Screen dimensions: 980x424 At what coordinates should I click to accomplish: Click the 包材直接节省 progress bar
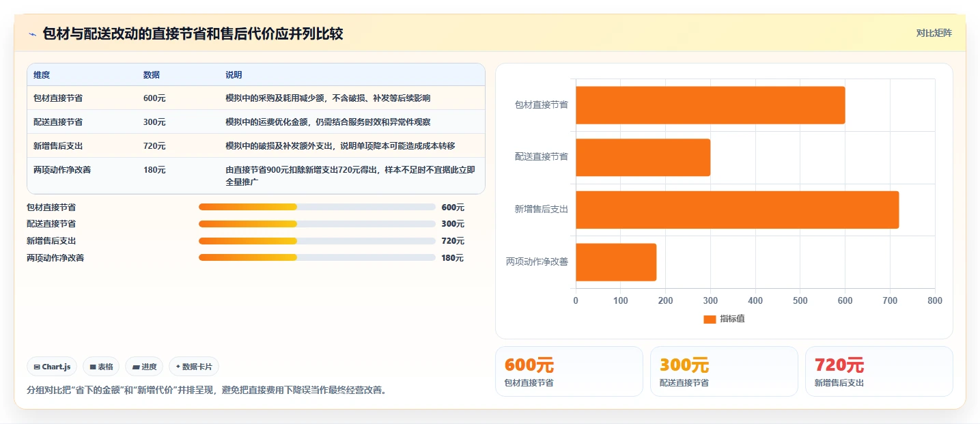pyautogui.click(x=317, y=207)
